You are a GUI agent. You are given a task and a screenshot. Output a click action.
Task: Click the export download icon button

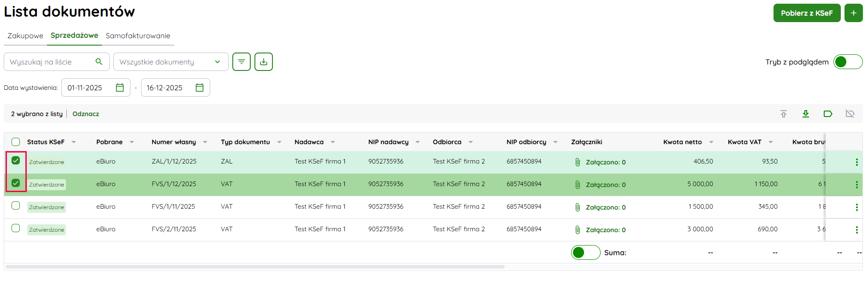[263, 62]
